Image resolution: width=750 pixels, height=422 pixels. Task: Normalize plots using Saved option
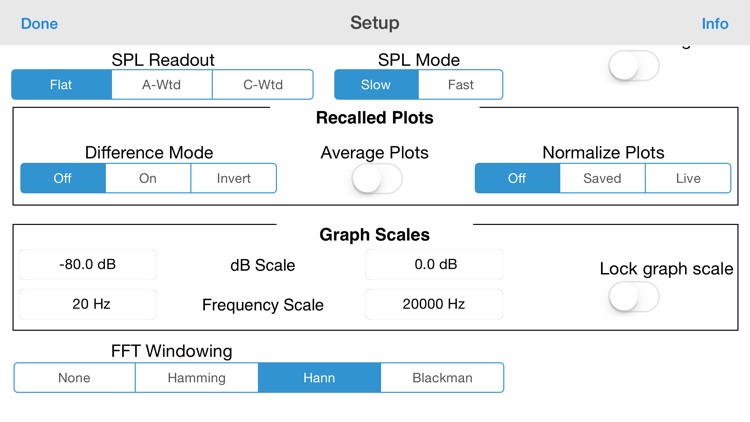click(602, 178)
